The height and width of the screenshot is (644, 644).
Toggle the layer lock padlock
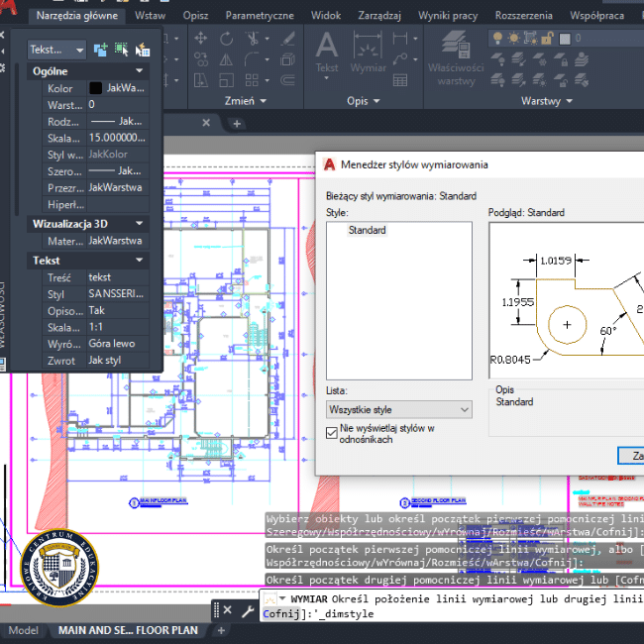547,39
